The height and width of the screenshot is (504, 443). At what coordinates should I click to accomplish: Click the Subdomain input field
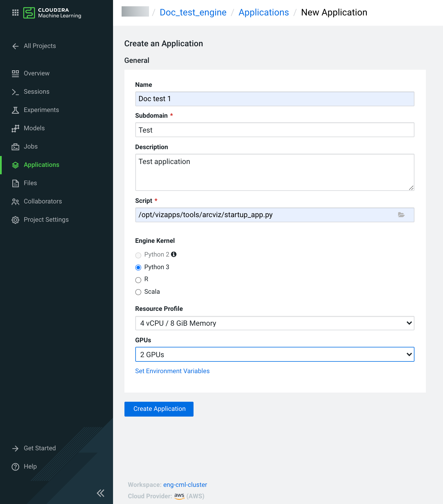275,130
